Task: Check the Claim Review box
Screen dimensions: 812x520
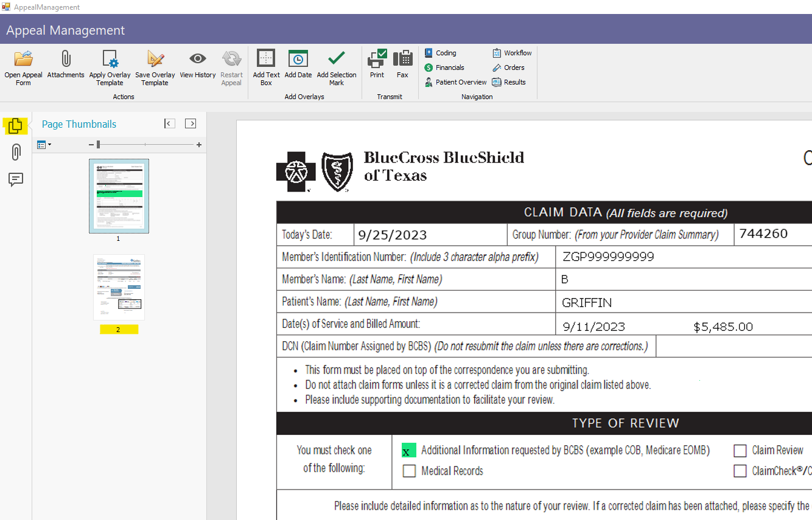Action: coord(740,451)
